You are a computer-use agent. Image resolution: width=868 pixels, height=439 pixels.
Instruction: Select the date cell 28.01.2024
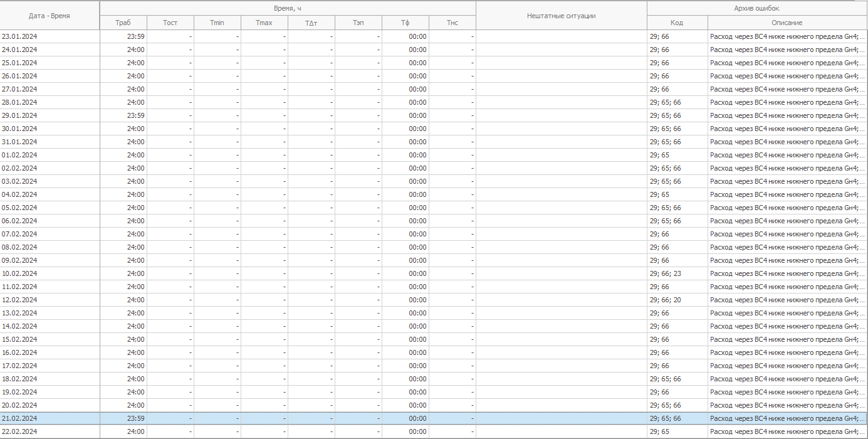[x=50, y=102]
